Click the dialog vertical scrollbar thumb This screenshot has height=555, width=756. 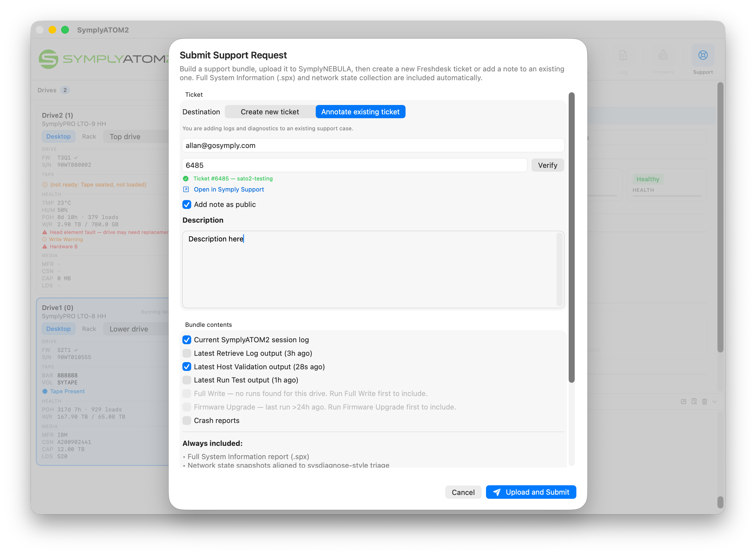(571, 237)
